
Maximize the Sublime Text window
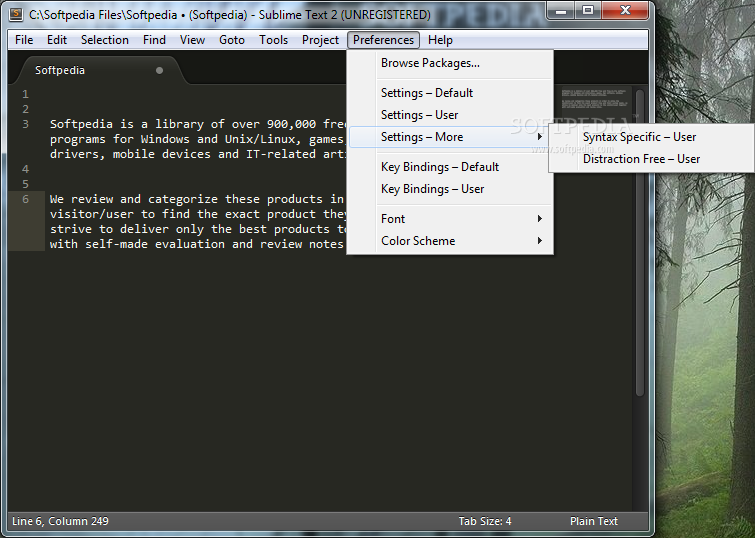tap(587, 11)
